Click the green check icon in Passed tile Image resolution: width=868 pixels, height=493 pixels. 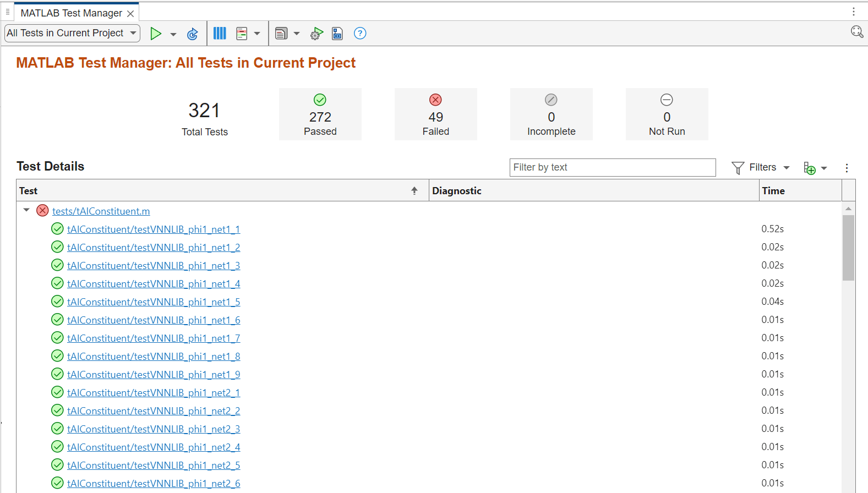coord(320,100)
